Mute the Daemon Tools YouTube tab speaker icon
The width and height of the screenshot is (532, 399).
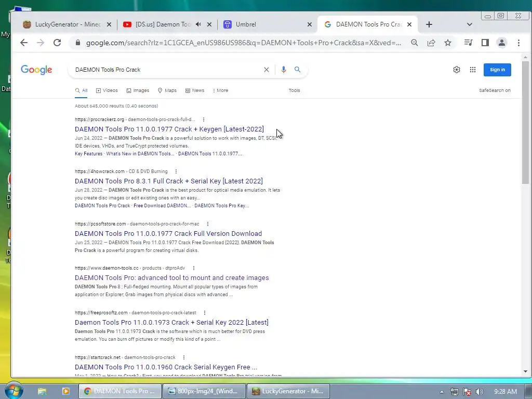198,24
